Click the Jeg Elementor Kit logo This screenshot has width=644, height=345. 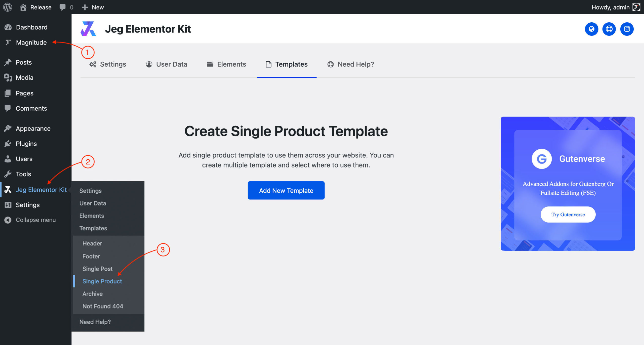point(88,29)
